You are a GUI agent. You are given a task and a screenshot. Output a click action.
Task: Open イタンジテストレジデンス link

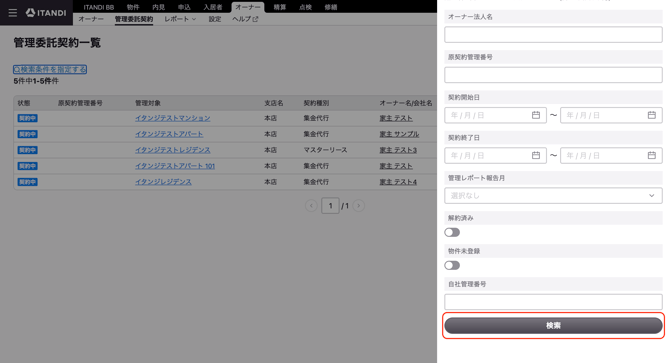point(173,150)
